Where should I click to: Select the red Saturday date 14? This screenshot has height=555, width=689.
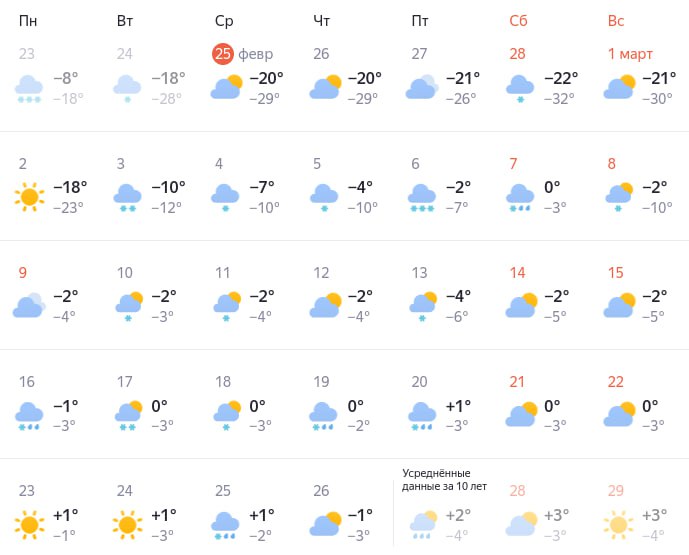[x=517, y=272]
